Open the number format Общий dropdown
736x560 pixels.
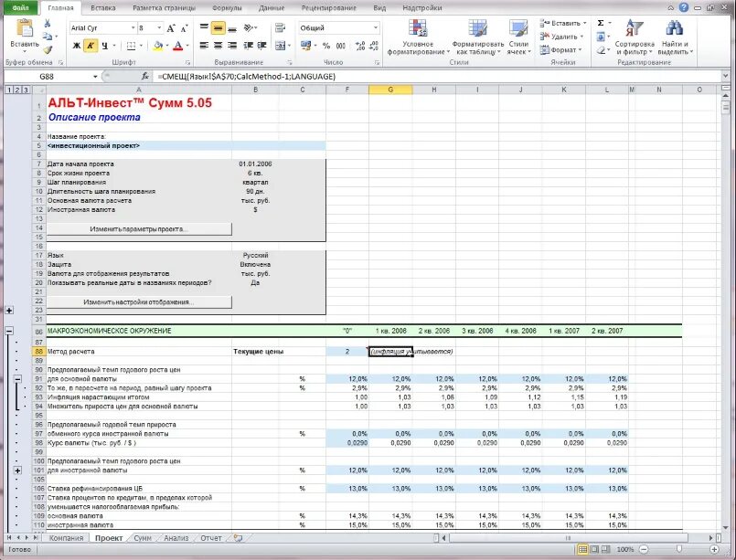pos(376,28)
